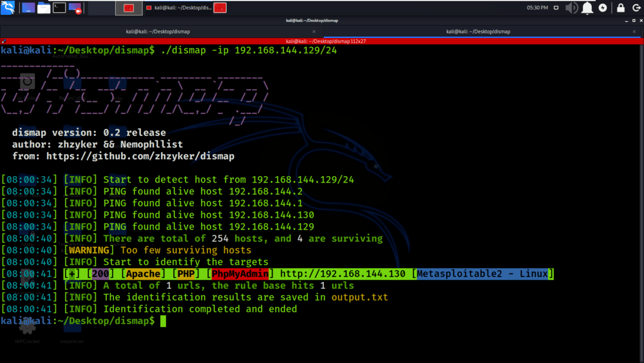The width and height of the screenshot is (644, 363).
Task: Switch to the first kali@kali ~/Desktop/dismap tab
Action: tap(158, 32)
